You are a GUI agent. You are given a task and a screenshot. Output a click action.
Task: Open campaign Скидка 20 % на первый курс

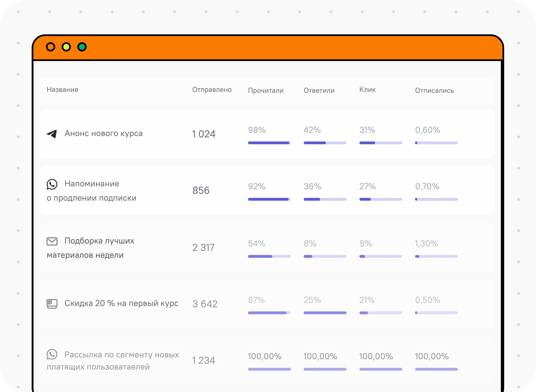pyautogui.click(x=121, y=303)
